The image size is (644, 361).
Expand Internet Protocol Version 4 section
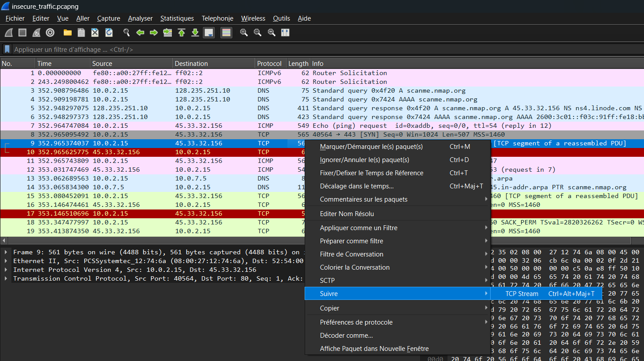click(6, 270)
